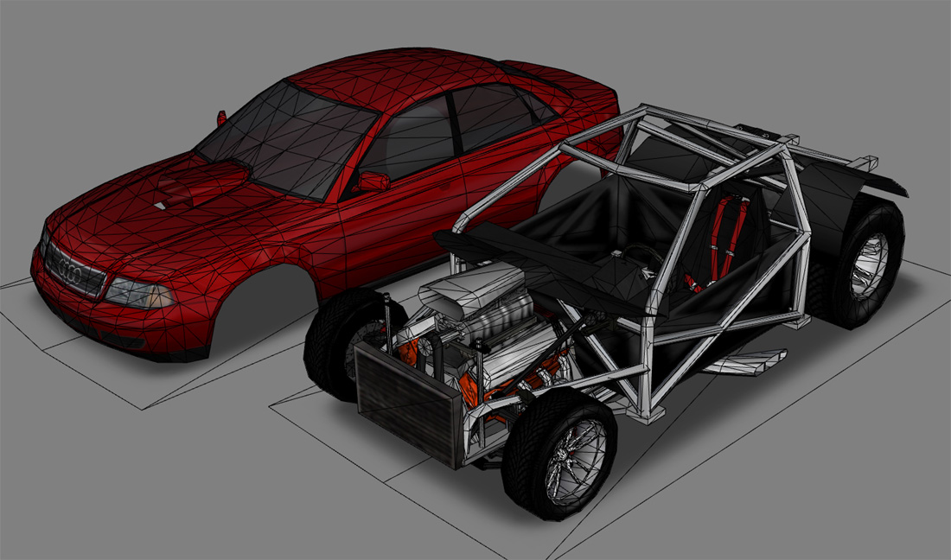Click the red side mirror by the front door
951x560 pixels.
pyautogui.click(x=373, y=181)
